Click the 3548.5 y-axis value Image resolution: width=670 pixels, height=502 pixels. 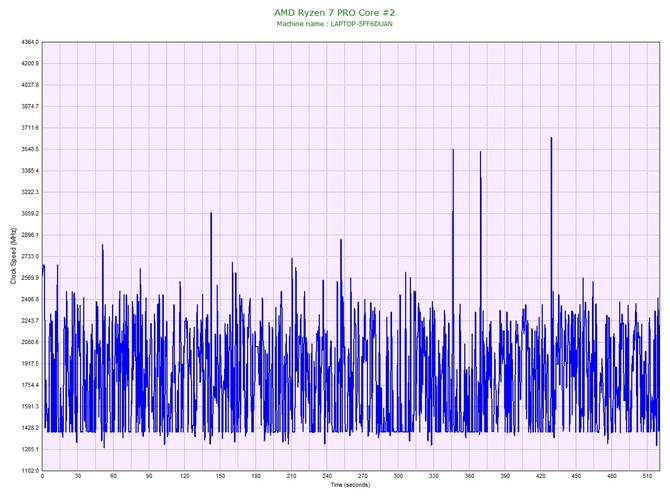pos(30,150)
